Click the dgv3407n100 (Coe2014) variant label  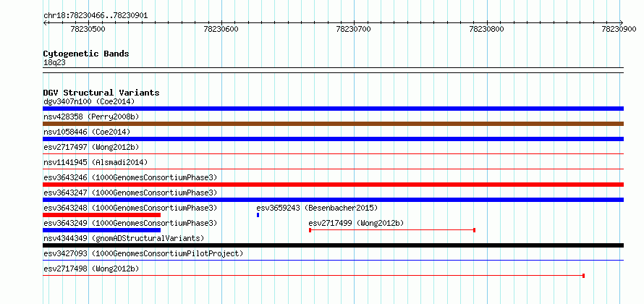coord(89,101)
